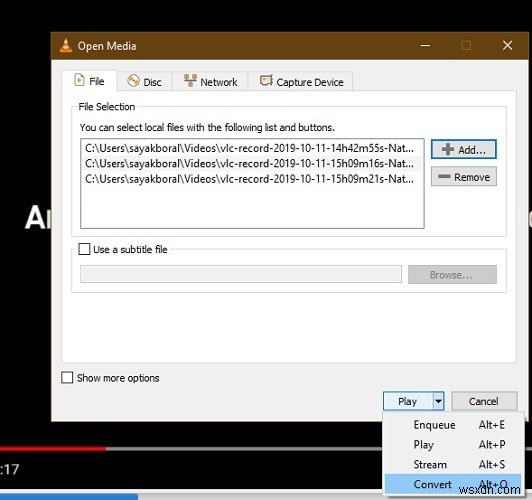Toggle Show more options checkbox

click(x=67, y=378)
